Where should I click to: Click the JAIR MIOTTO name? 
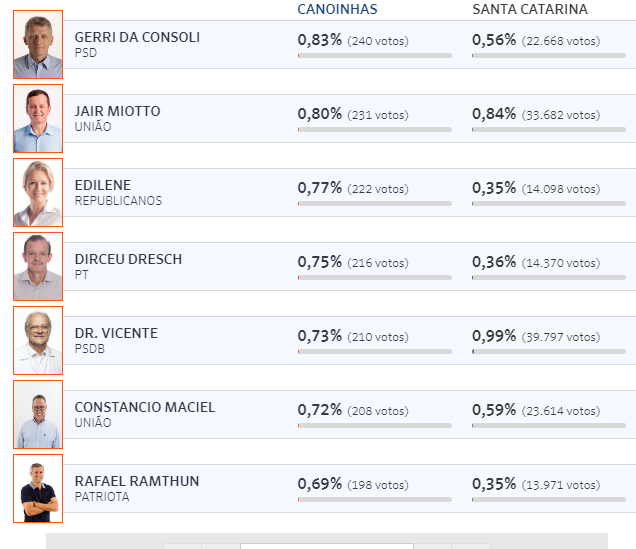coord(118,111)
